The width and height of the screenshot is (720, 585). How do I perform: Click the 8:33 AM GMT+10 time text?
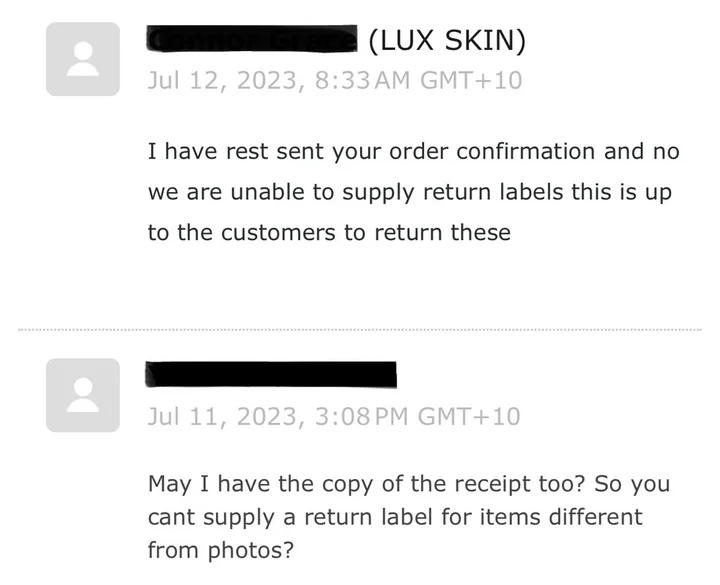(418, 80)
